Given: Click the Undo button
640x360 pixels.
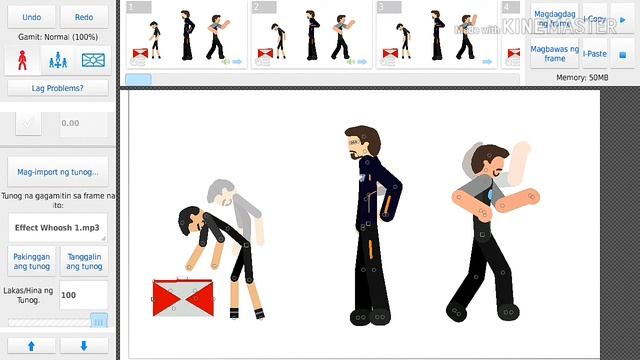Looking at the screenshot, I should point(31,17).
